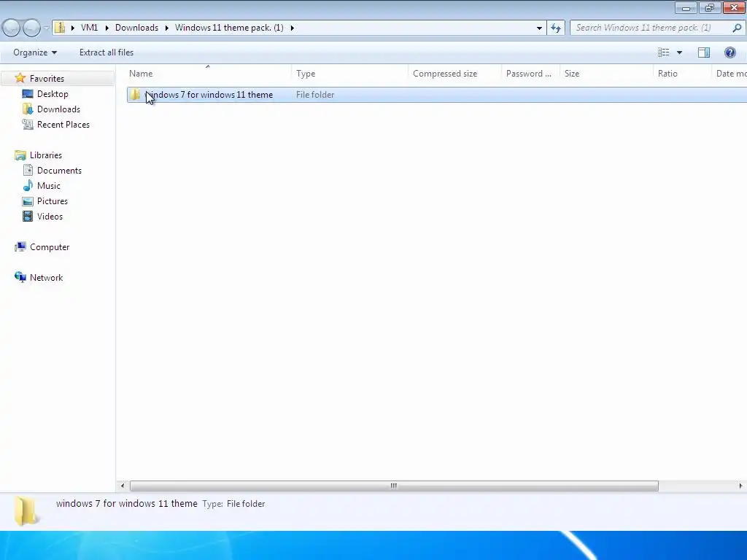Click the Pictures library icon
The image size is (747, 560).
28,201
